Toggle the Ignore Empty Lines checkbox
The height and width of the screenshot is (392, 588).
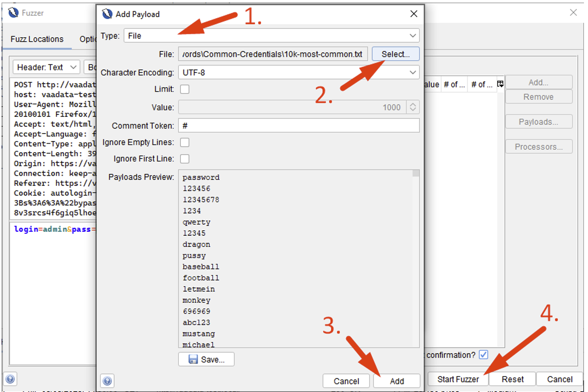coord(185,142)
